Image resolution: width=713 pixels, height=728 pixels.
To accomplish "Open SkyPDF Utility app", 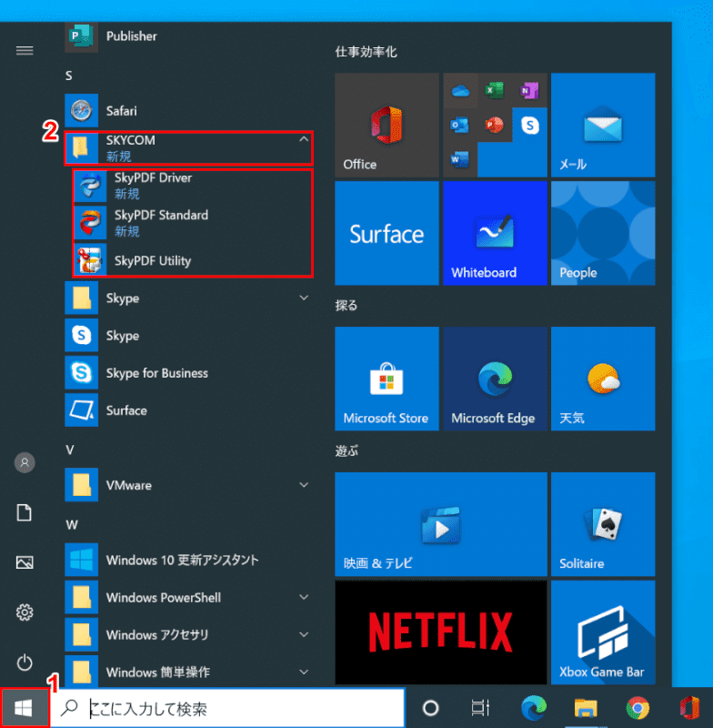I will coord(193,260).
